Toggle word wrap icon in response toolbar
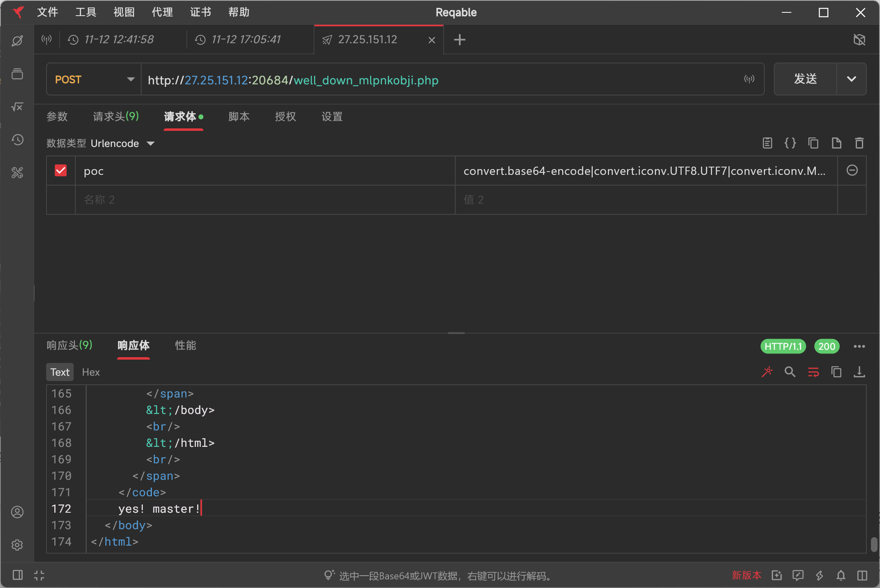 (813, 372)
